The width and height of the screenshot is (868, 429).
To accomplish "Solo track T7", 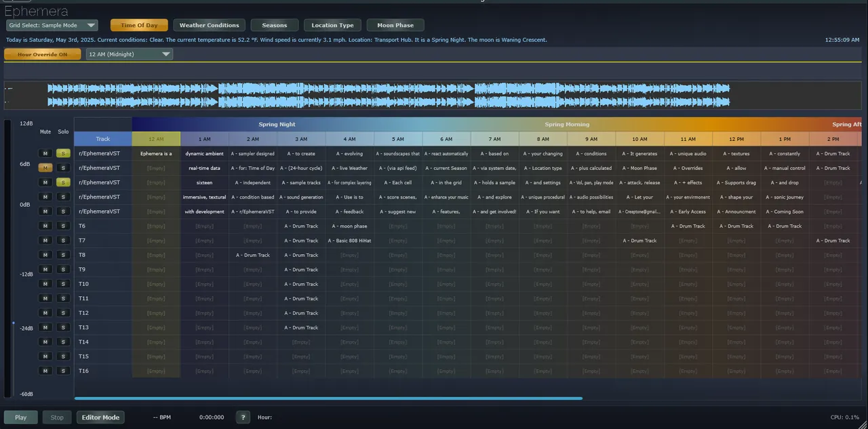I will [63, 241].
